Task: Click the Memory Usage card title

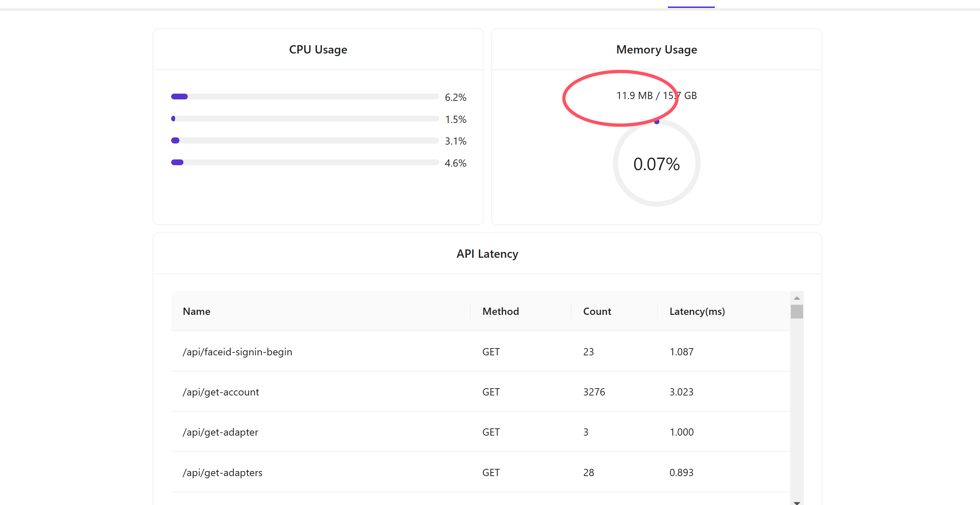Action: (x=656, y=50)
